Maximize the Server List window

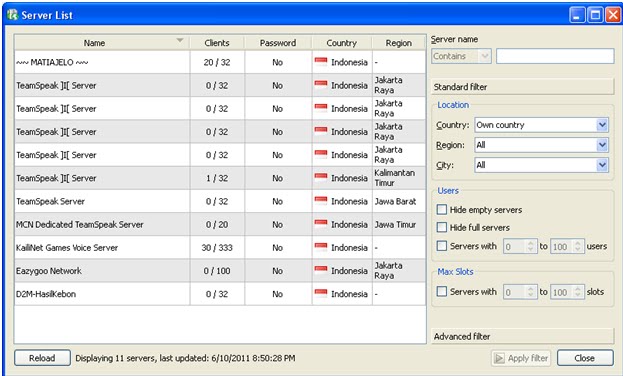(595, 16)
